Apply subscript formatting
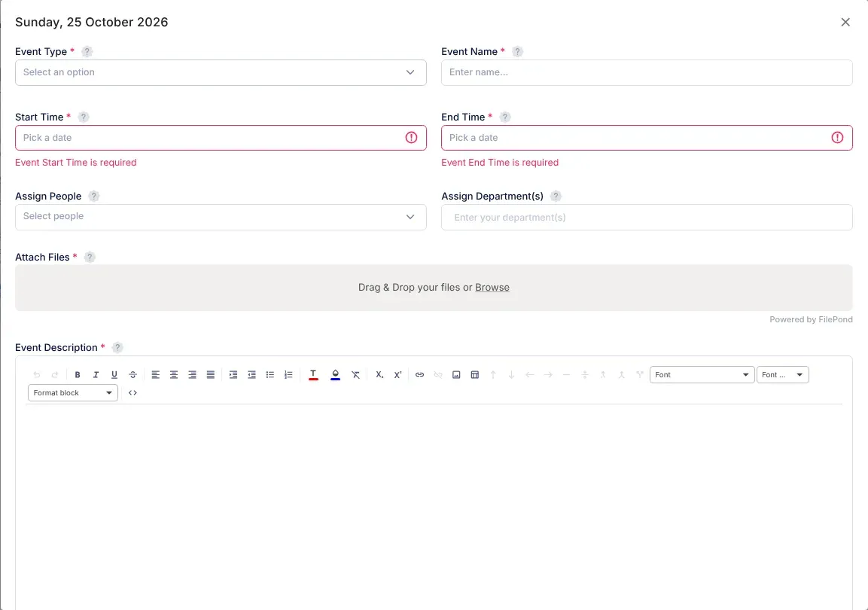This screenshot has width=868, height=610. point(379,375)
